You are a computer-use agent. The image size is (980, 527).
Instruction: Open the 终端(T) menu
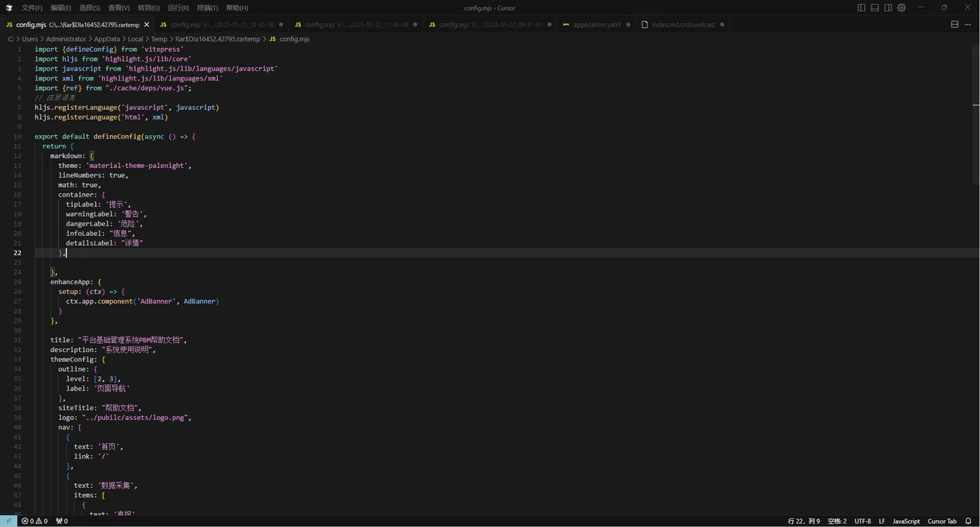[207, 8]
